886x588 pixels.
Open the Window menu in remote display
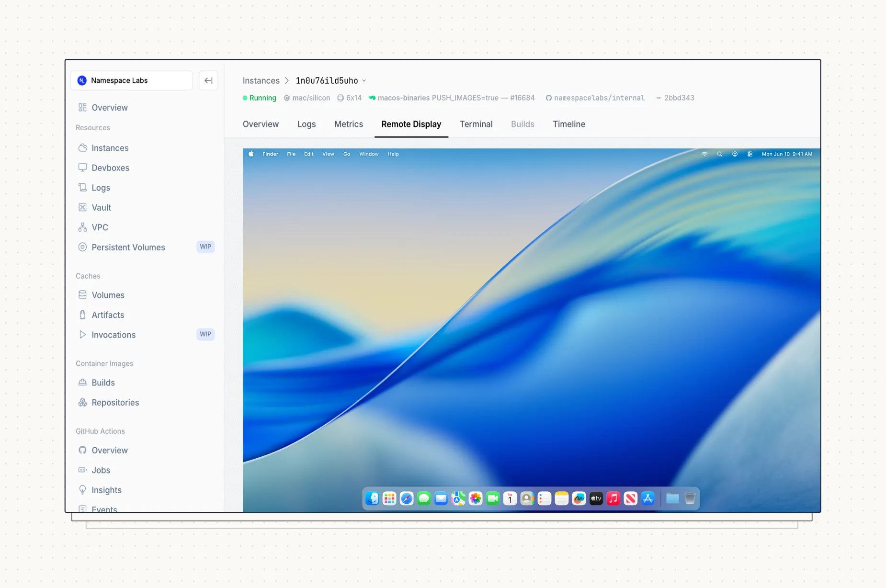369,154
